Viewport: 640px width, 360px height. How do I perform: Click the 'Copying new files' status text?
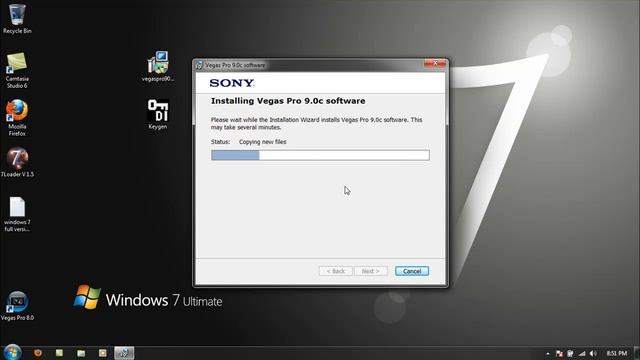tap(262, 142)
